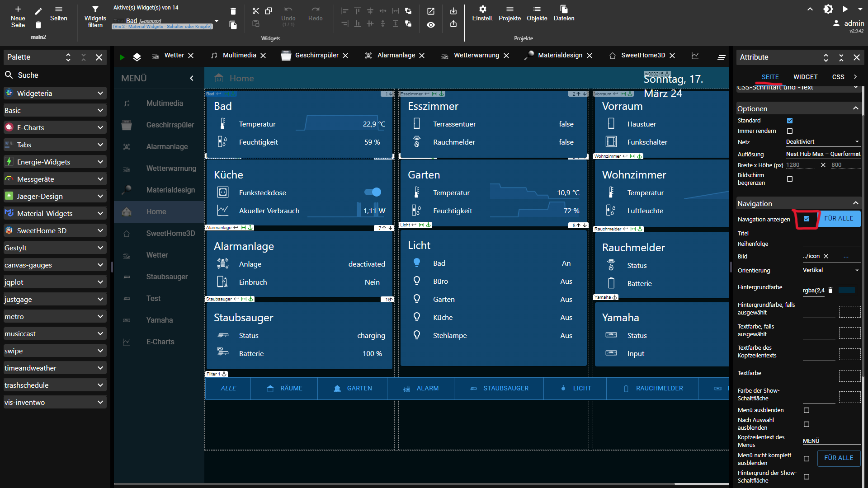This screenshot has height=488, width=868.
Task: Click the Breite width input field
Action: click(x=801, y=165)
